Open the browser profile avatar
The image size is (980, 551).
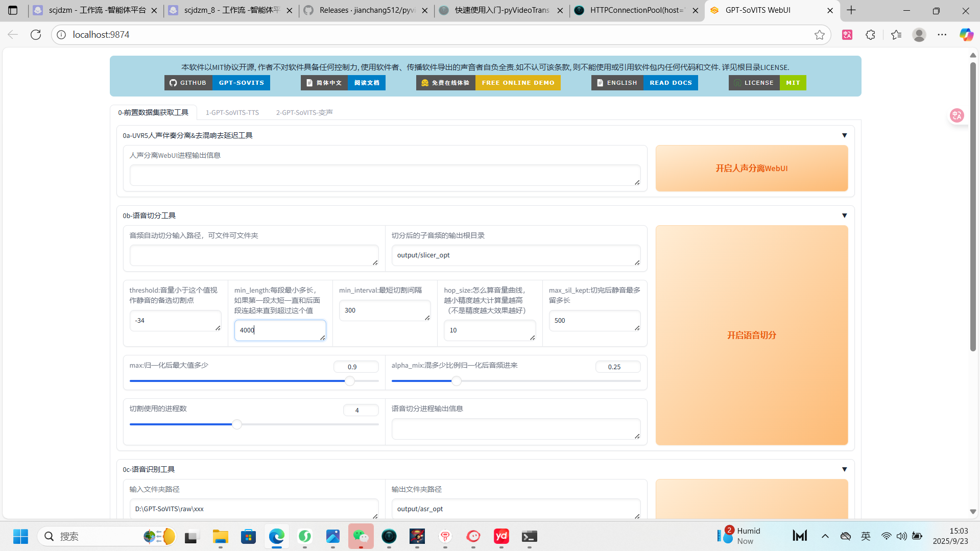click(x=919, y=35)
